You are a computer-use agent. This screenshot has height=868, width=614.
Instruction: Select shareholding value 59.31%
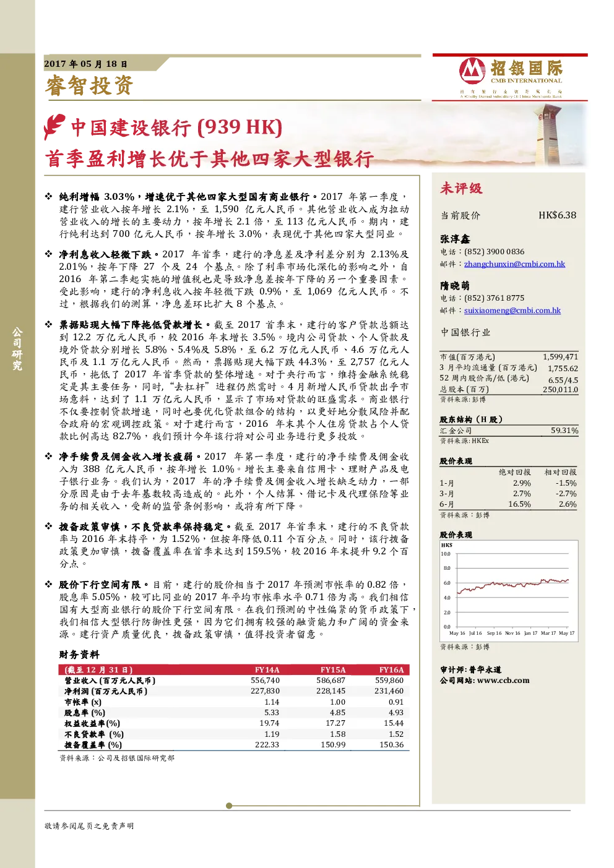[x=564, y=431]
